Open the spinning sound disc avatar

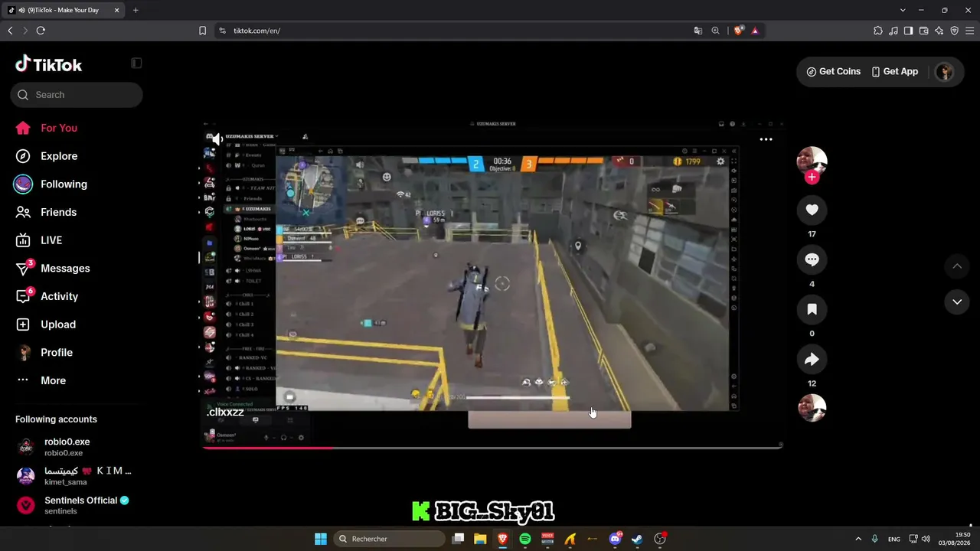tap(812, 408)
